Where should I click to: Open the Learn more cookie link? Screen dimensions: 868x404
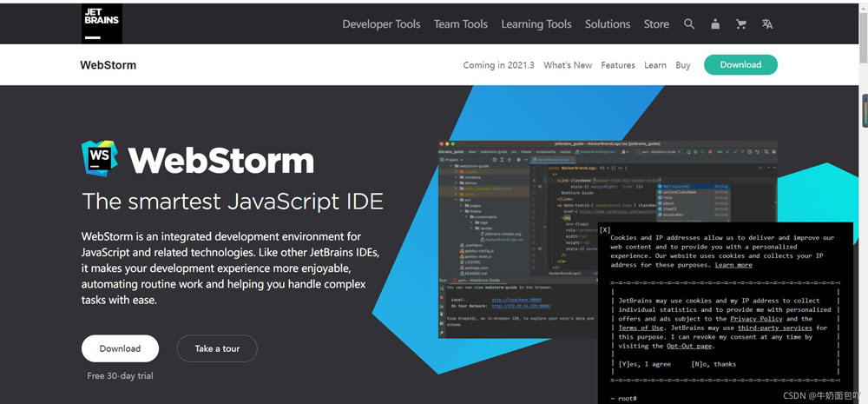pos(733,265)
